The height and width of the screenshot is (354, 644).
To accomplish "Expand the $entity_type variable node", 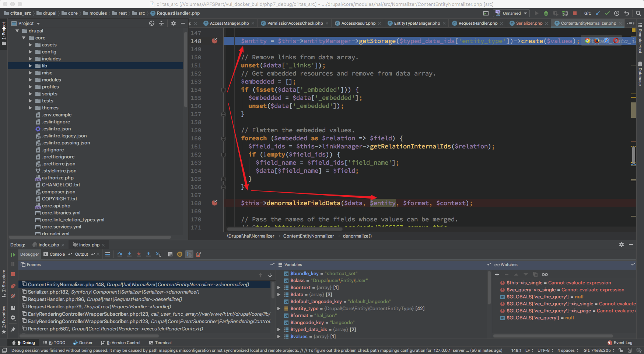I will [x=279, y=309].
